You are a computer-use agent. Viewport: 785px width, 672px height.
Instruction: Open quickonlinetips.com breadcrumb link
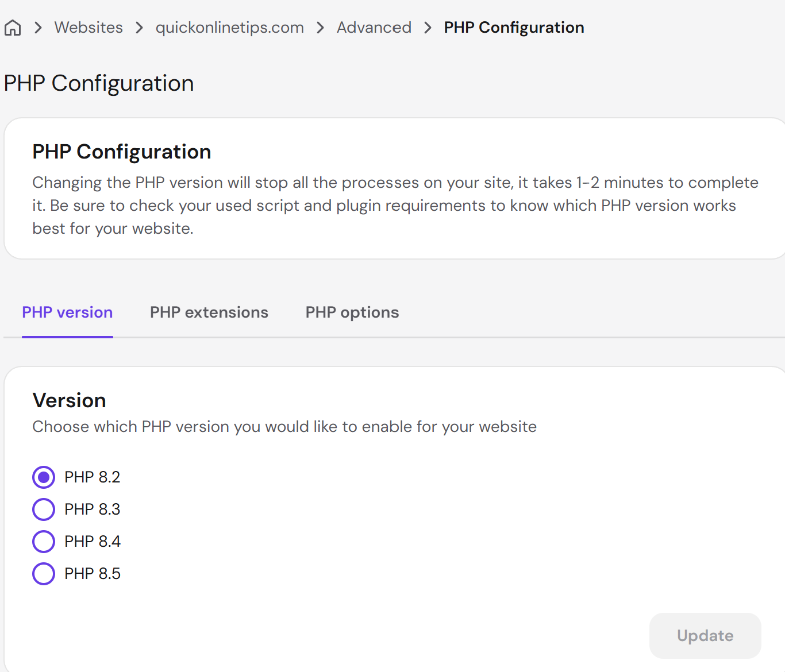pos(229,28)
